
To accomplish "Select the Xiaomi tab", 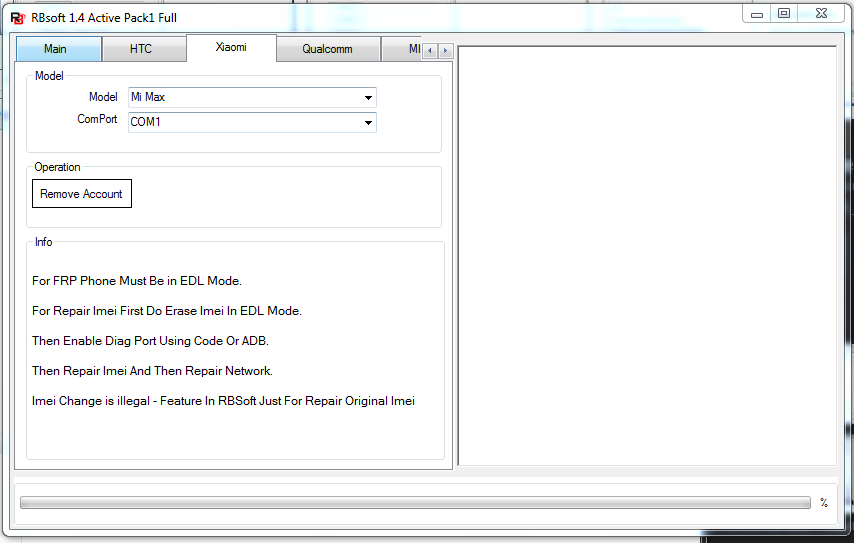I will (x=231, y=47).
